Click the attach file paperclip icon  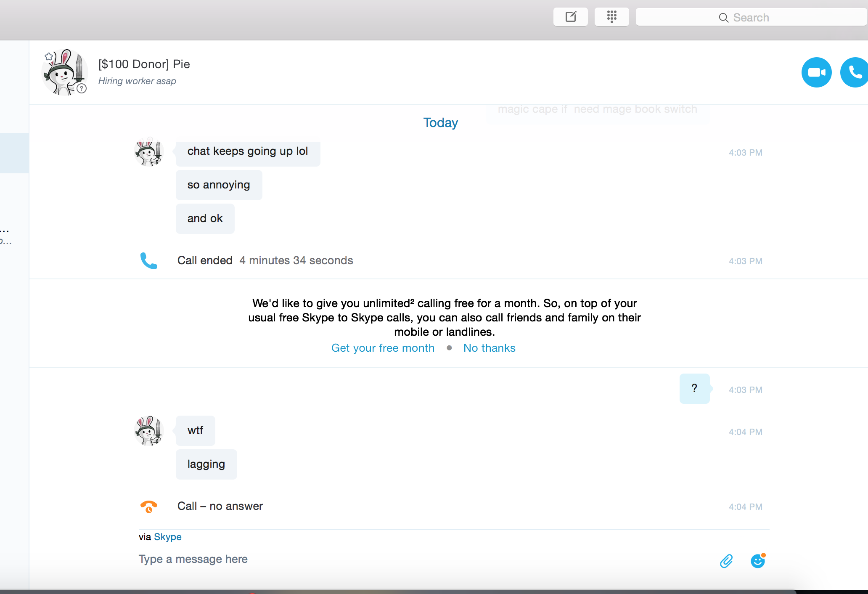tap(726, 561)
